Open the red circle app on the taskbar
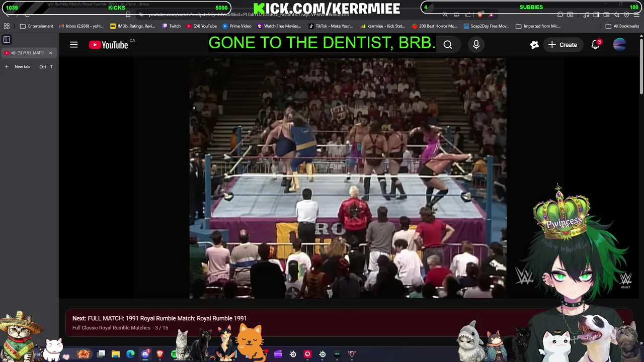Image resolution: width=644 pixels, height=362 pixels. 307,354
